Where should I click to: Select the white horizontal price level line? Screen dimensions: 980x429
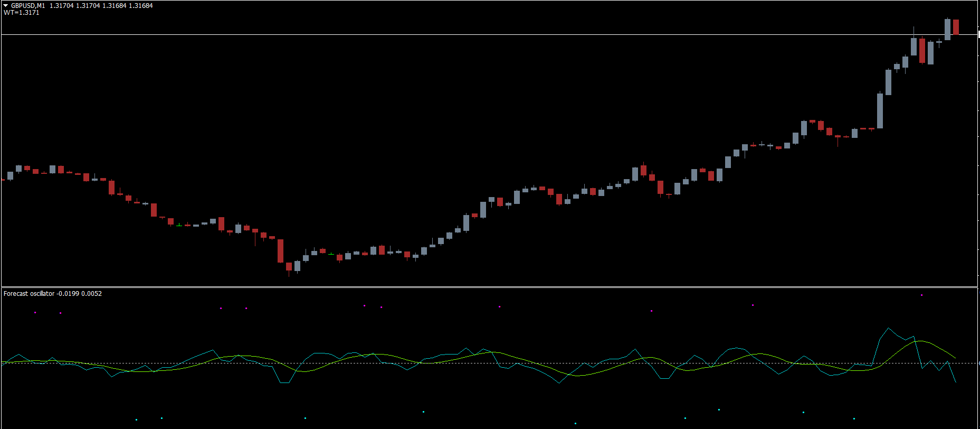(x=475, y=35)
